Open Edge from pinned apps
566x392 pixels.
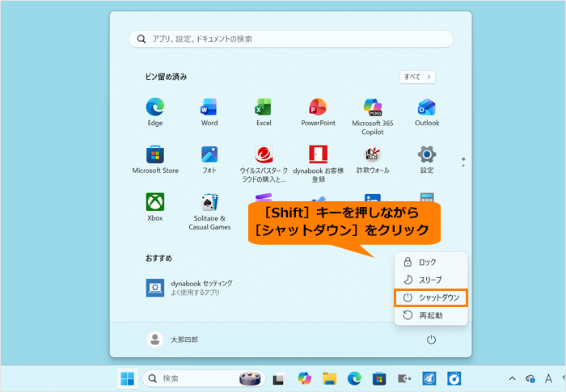coord(155,112)
